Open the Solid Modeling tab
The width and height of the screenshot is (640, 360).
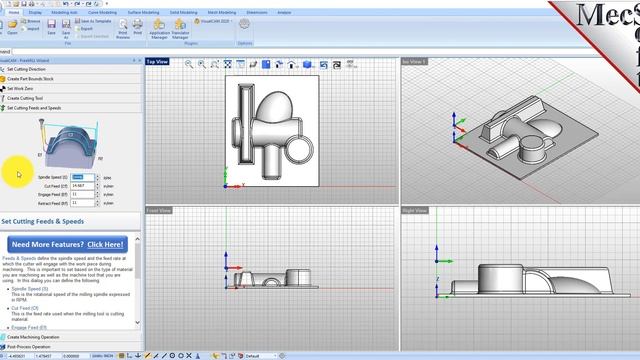183,12
